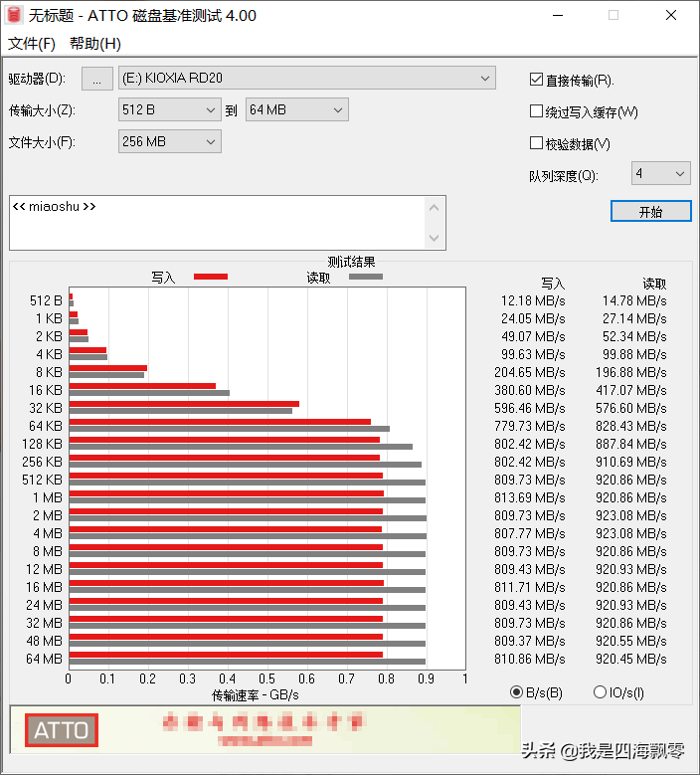Minimize the ATTO window
Screen dimensions: 700x775
click(558, 15)
